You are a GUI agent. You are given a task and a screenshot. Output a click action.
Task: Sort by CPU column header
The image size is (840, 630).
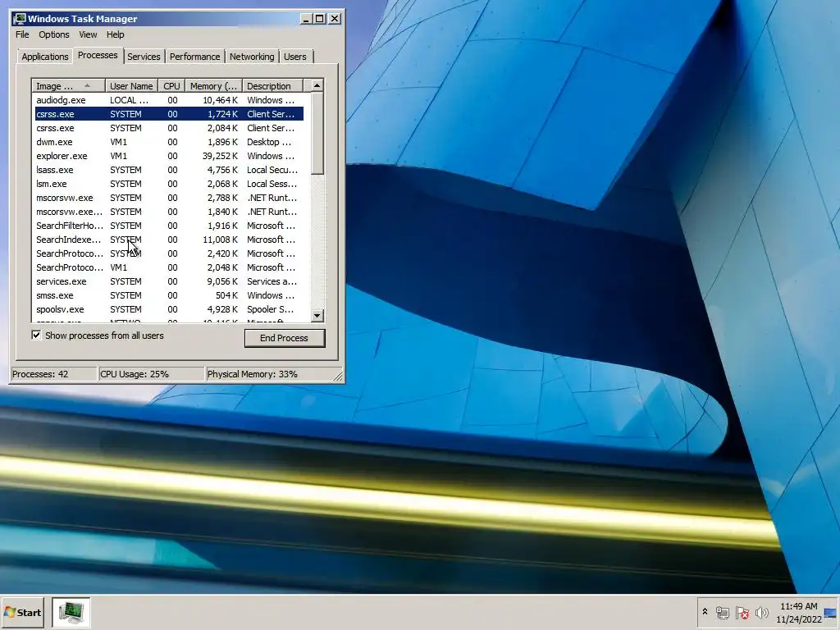coord(171,86)
